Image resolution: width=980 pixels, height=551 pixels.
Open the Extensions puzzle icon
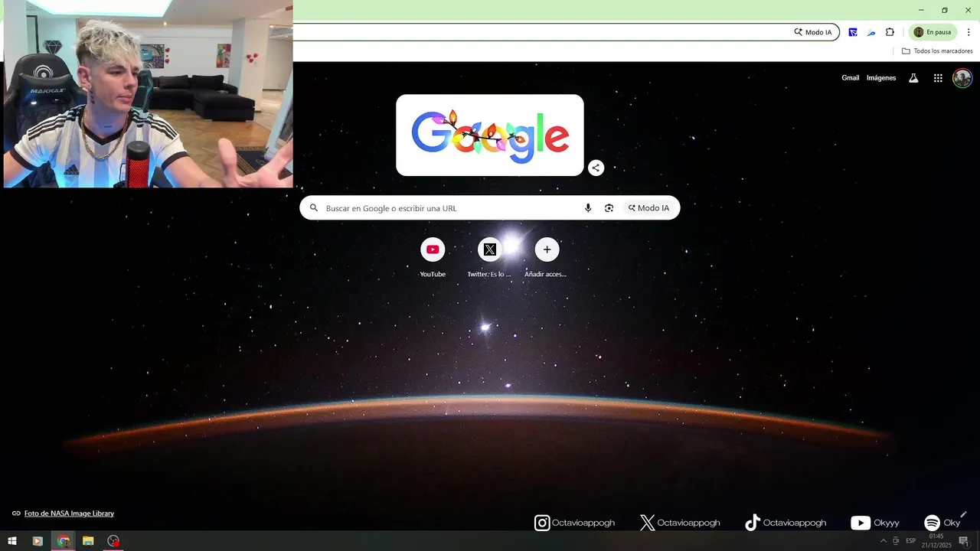tap(890, 32)
